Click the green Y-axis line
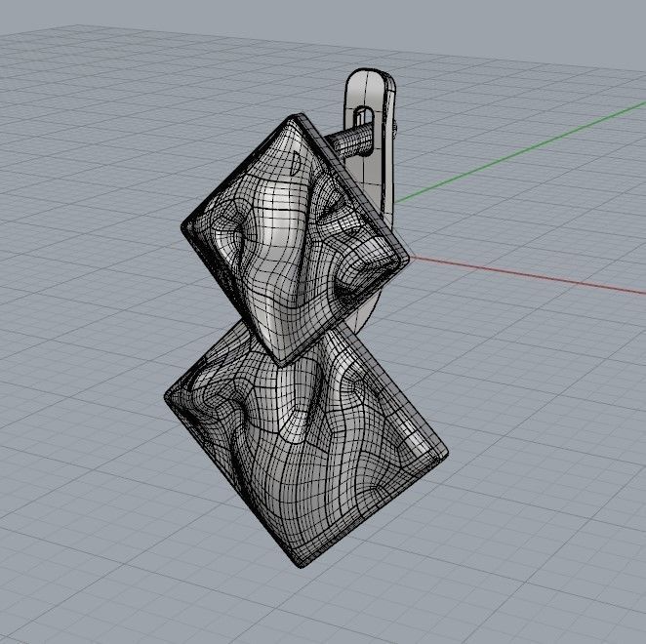This screenshot has height=644, width=646. tap(519, 151)
